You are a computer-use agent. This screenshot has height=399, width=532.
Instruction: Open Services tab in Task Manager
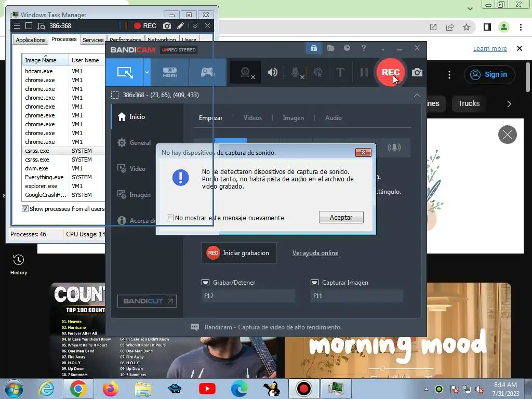(x=93, y=39)
